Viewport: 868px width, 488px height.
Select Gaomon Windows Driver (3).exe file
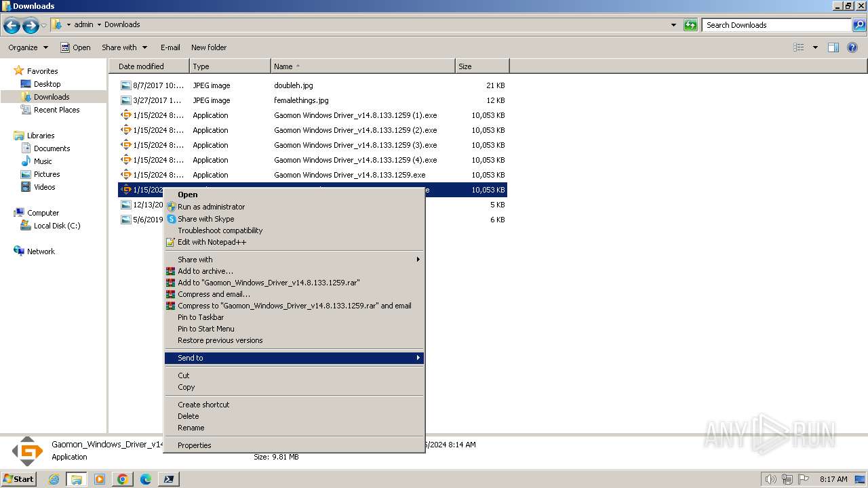coord(313,145)
